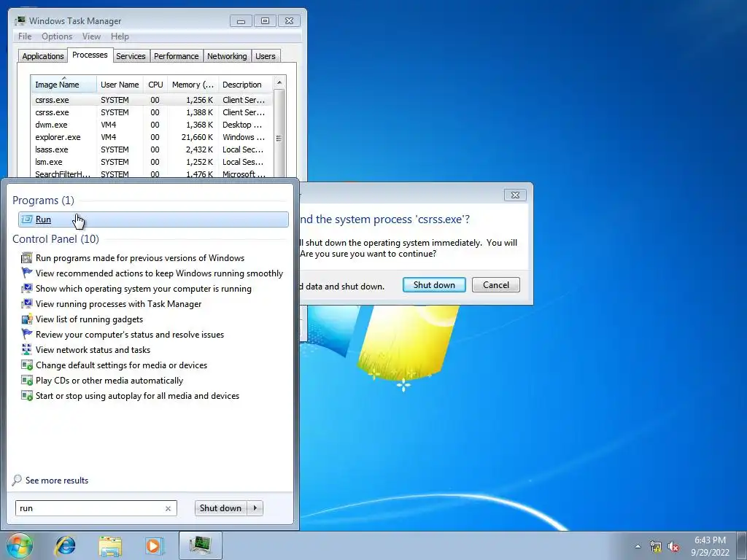
Task: Open Windows Media Player taskbar icon
Action: tap(155, 545)
